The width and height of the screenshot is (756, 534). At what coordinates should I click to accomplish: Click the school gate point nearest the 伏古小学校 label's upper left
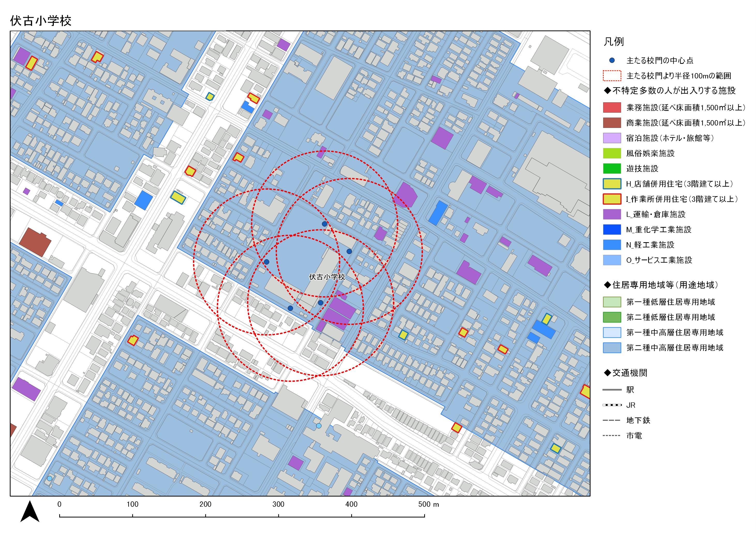tap(267, 262)
